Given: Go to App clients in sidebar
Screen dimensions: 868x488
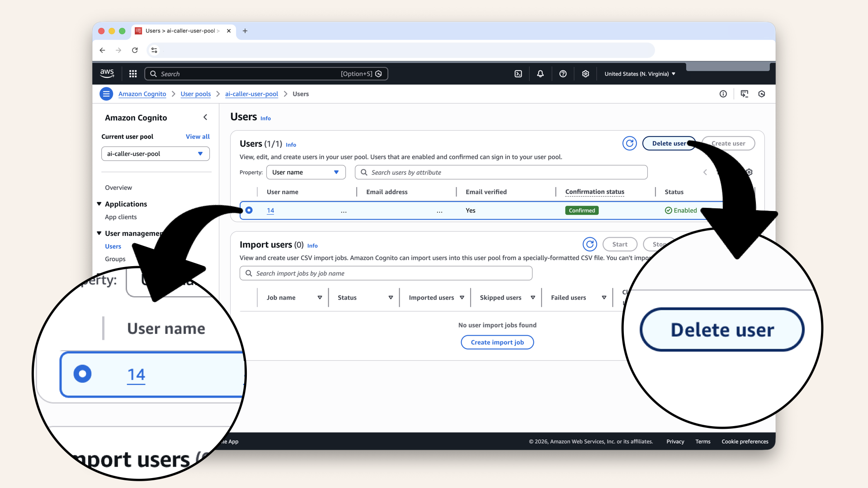Looking at the screenshot, I should 121,217.
